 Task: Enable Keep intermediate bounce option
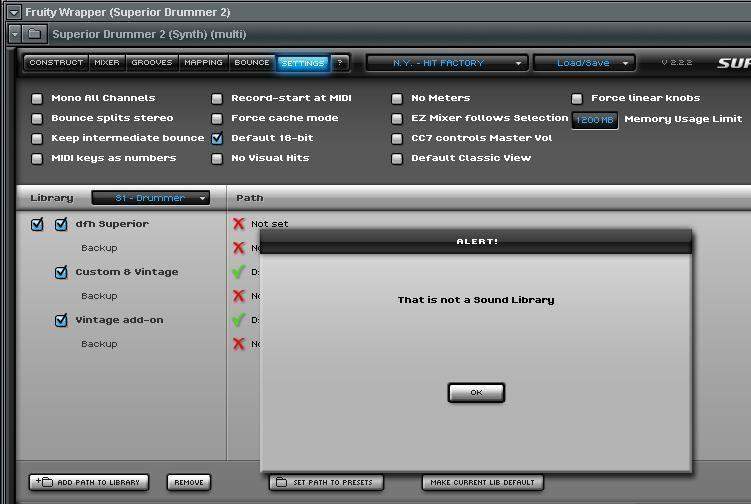[37, 138]
